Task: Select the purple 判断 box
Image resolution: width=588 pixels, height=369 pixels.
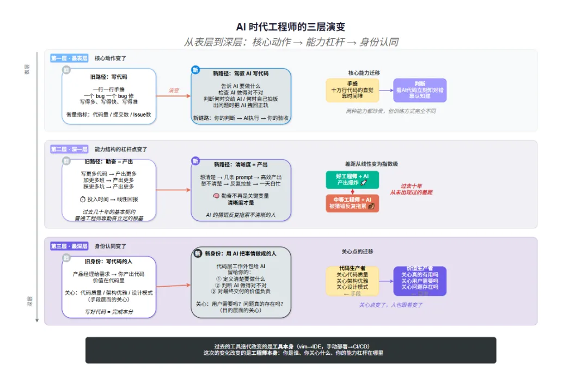Action: pyautogui.click(x=420, y=90)
